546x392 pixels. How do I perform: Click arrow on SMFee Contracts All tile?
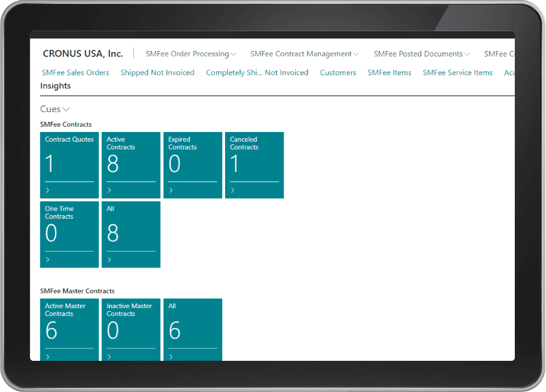(109, 259)
